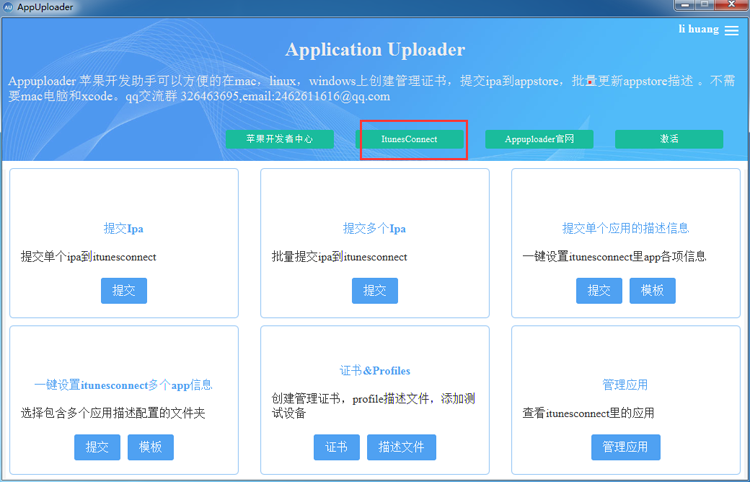This screenshot has width=750, height=482.
Task: Open the ItunesConnect button
Action: 409,139
